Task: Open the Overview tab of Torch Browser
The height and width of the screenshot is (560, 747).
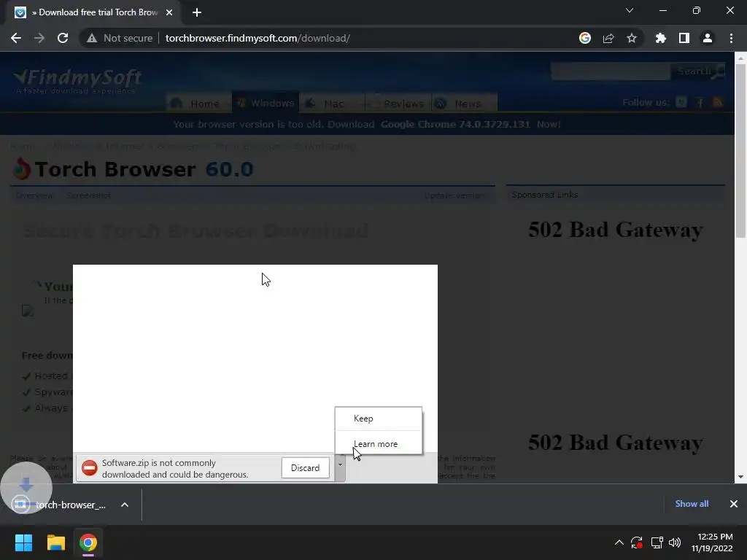Action: 34,195
